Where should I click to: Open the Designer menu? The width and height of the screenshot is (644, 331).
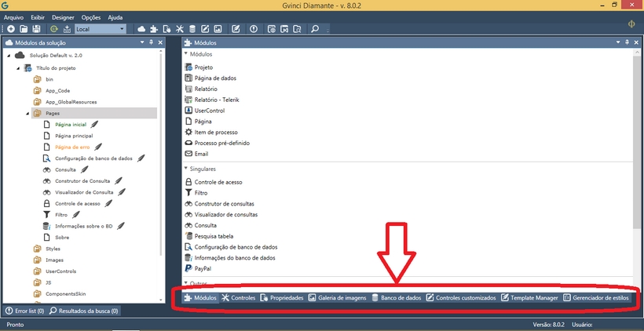63,16
